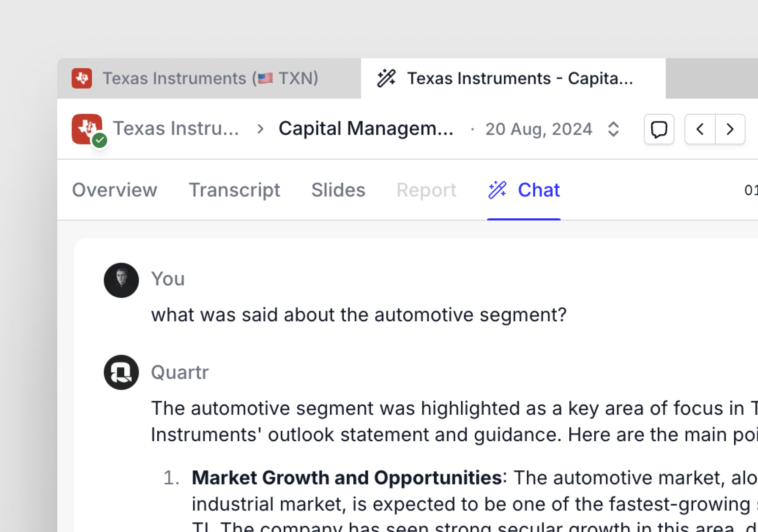Click the Texas Instruments company logo in breadcrumb

pyautogui.click(x=87, y=129)
